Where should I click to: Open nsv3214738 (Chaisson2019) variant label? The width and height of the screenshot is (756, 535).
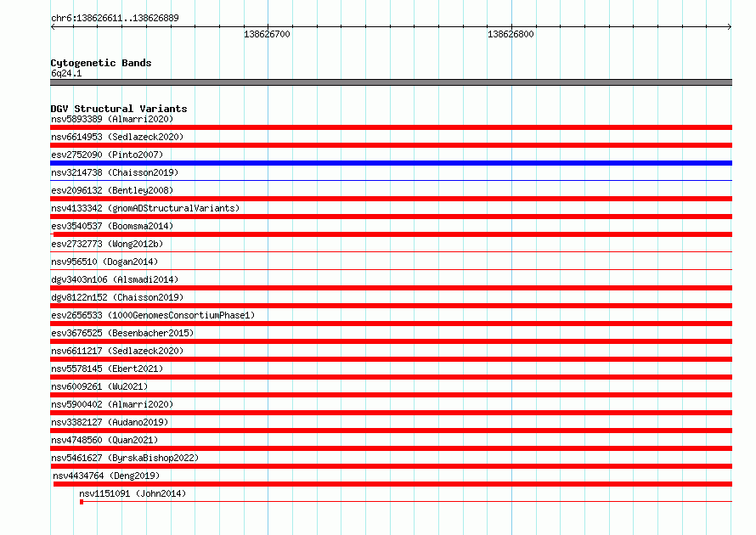(x=115, y=172)
